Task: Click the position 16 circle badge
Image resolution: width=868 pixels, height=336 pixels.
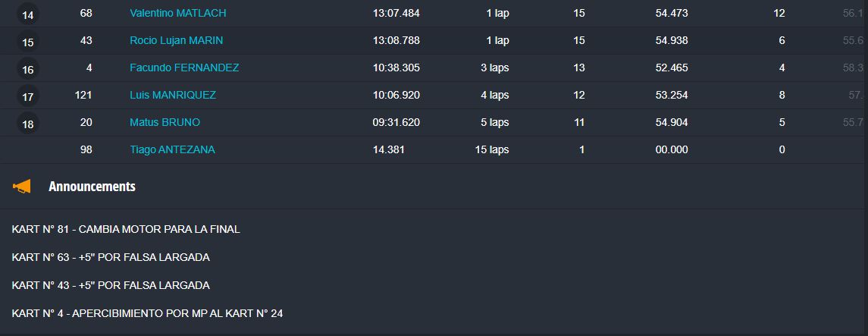Action: tap(28, 69)
